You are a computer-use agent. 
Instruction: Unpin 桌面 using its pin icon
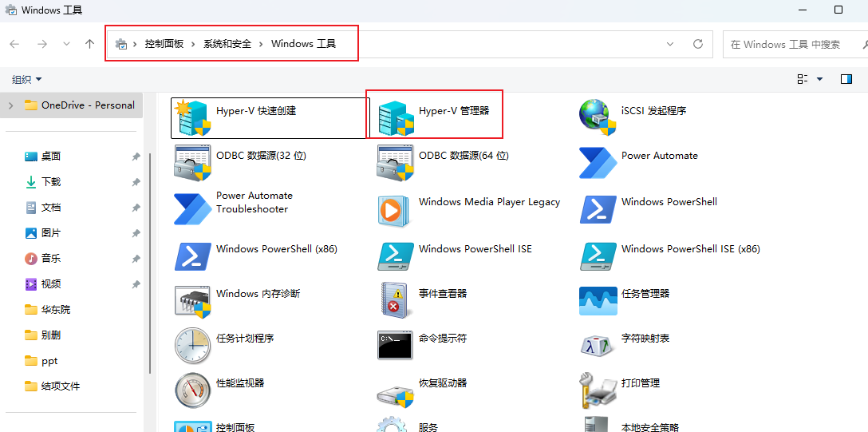point(136,157)
